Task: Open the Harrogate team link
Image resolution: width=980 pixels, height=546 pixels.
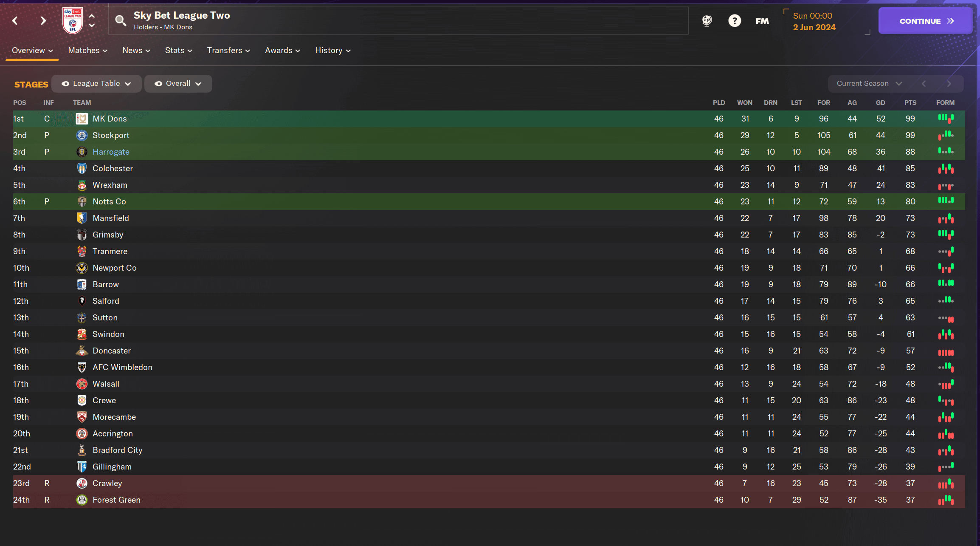Action: pos(111,152)
